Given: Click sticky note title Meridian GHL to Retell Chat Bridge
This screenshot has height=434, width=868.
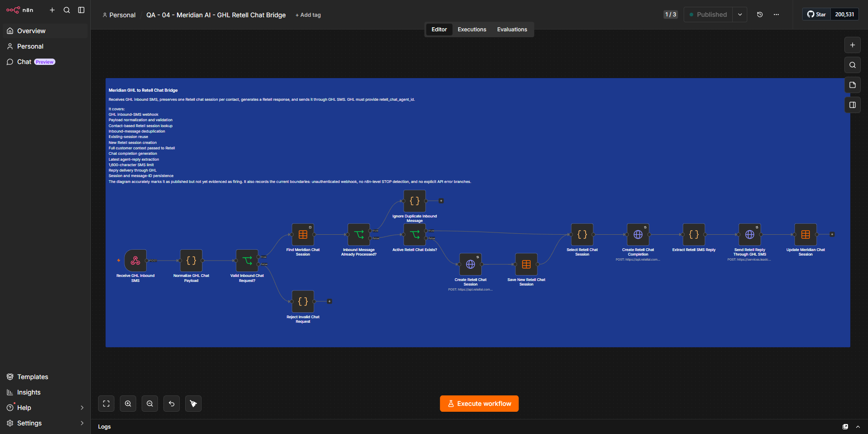Looking at the screenshot, I should point(143,90).
